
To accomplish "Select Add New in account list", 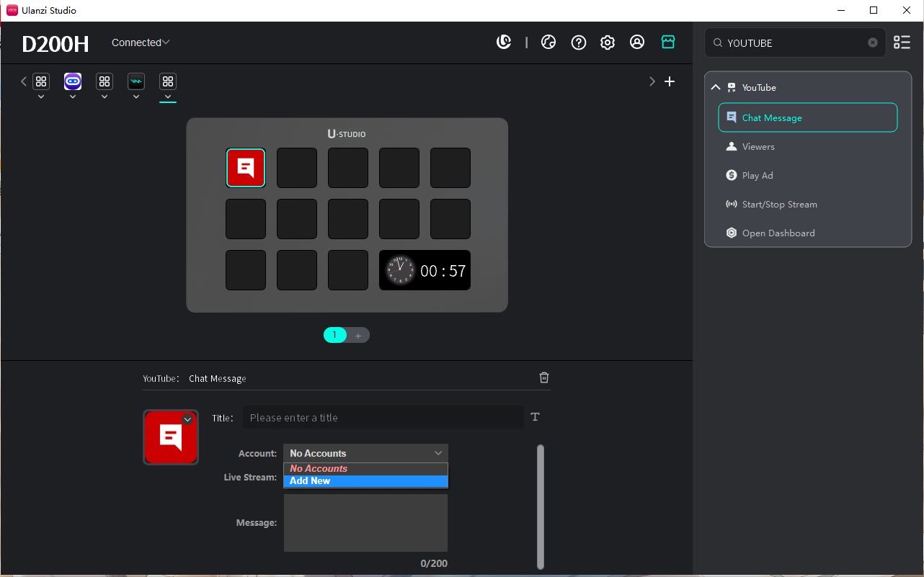I will point(365,481).
